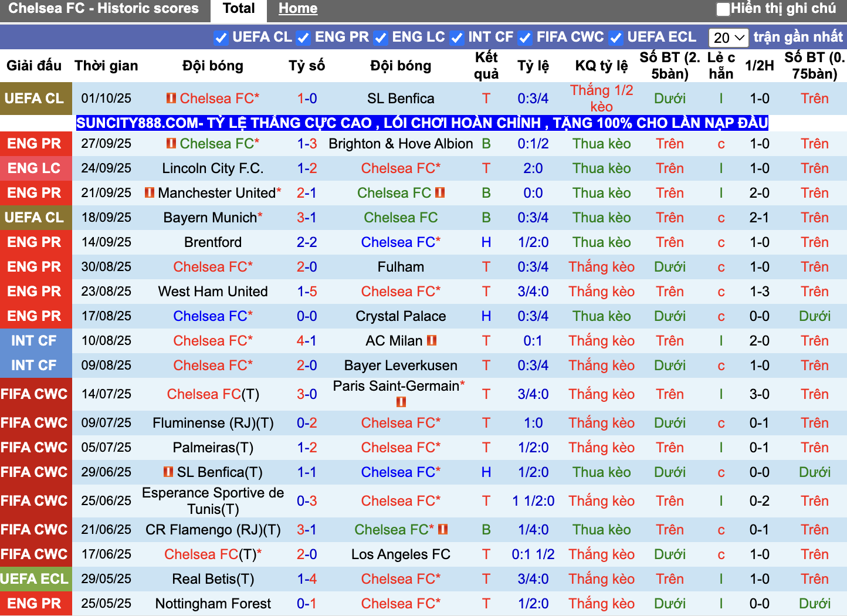Click the 'Kết quả' column header
This screenshot has width=847, height=616.
click(486, 66)
